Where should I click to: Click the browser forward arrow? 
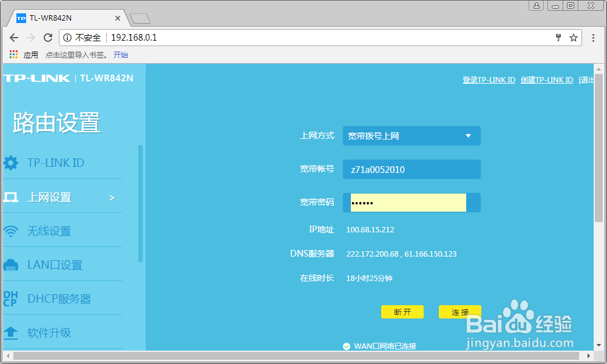click(31, 38)
